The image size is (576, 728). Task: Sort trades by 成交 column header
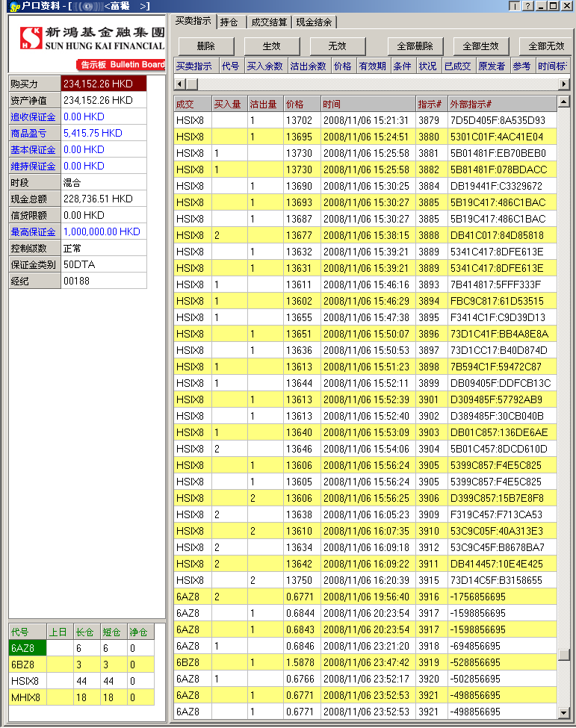pos(192,104)
